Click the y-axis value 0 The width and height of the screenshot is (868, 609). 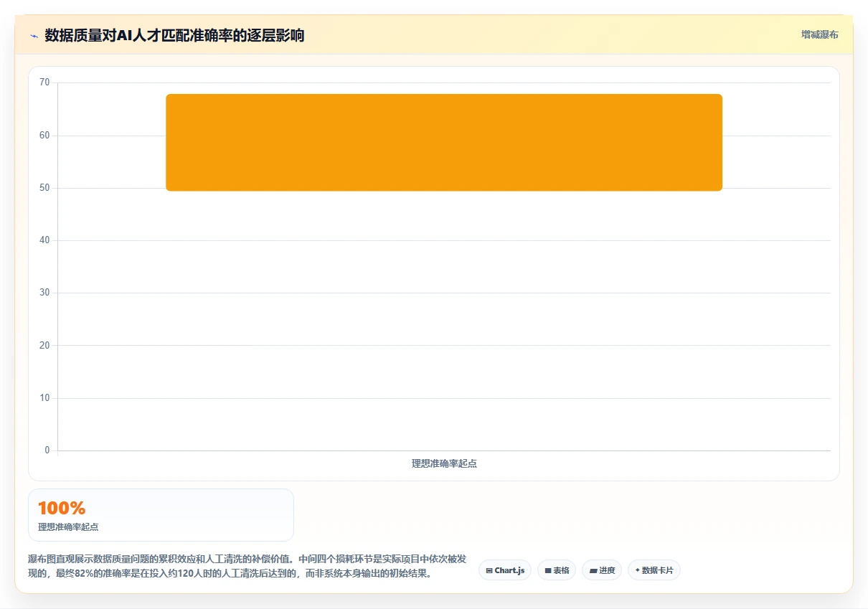click(x=47, y=450)
